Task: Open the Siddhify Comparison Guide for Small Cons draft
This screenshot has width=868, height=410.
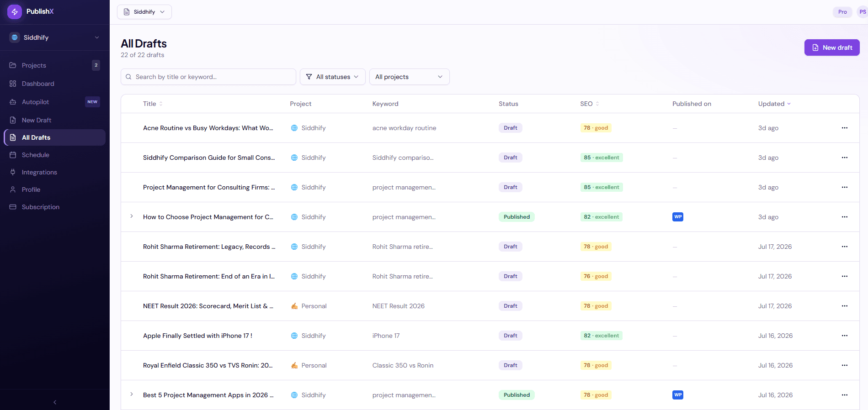Action: pyautogui.click(x=209, y=158)
